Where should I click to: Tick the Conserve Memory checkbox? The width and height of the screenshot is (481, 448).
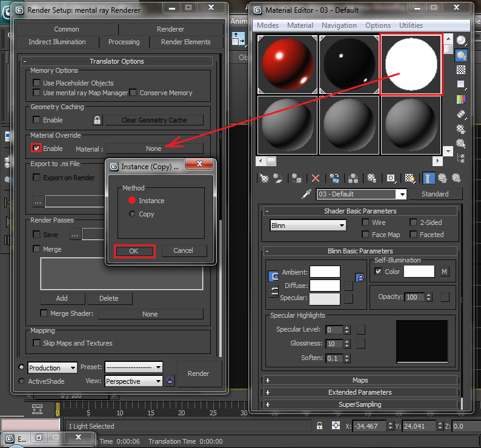(133, 92)
